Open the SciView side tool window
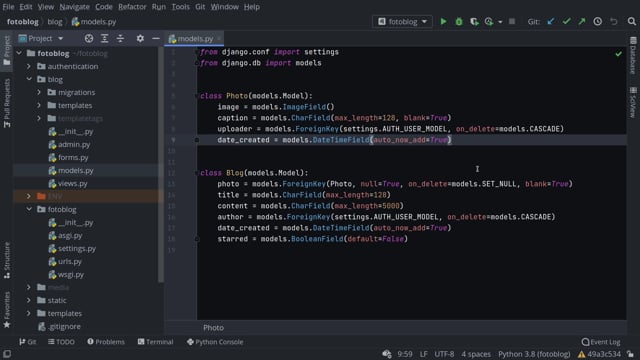 pos(633,102)
